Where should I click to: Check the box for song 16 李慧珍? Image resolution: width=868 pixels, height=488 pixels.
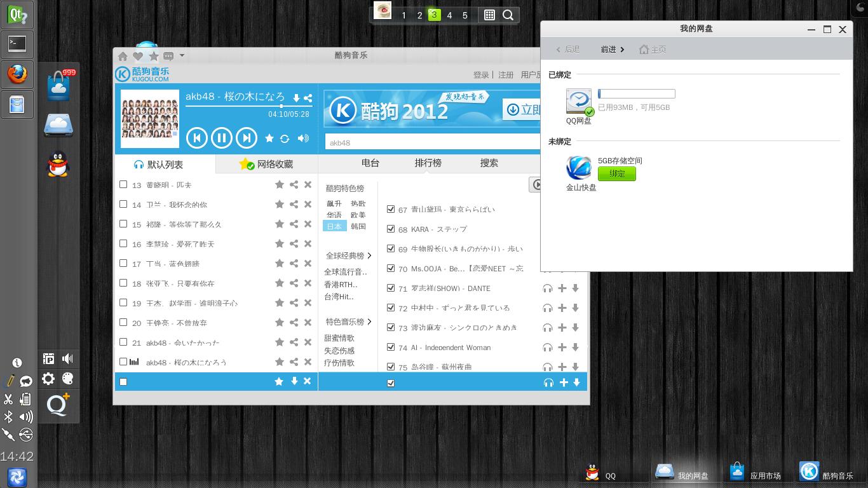123,243
